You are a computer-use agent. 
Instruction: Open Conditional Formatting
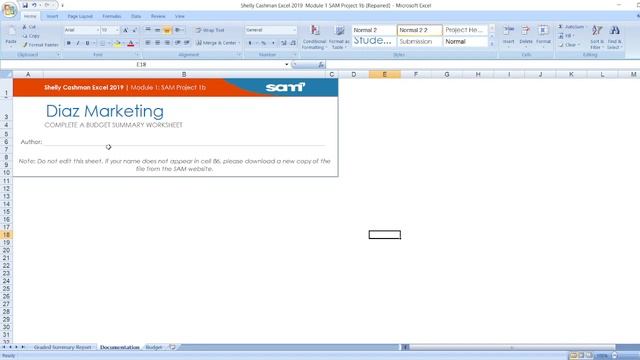[314, 37]
